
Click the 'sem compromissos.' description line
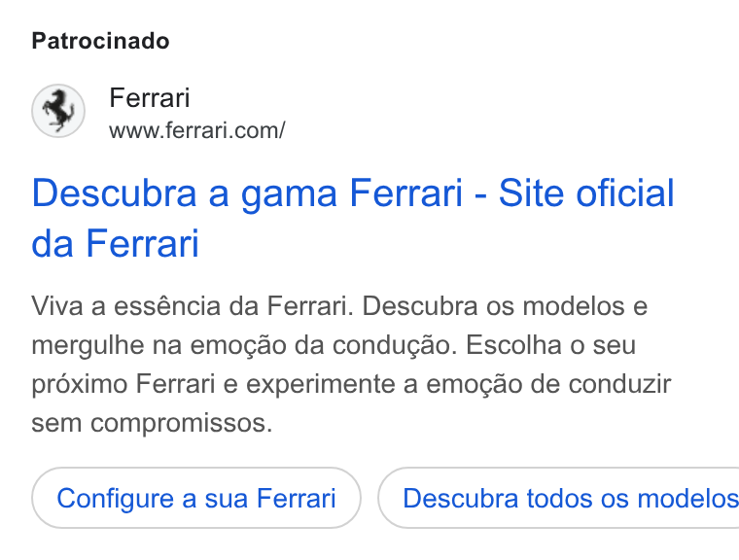click(152, 423)
